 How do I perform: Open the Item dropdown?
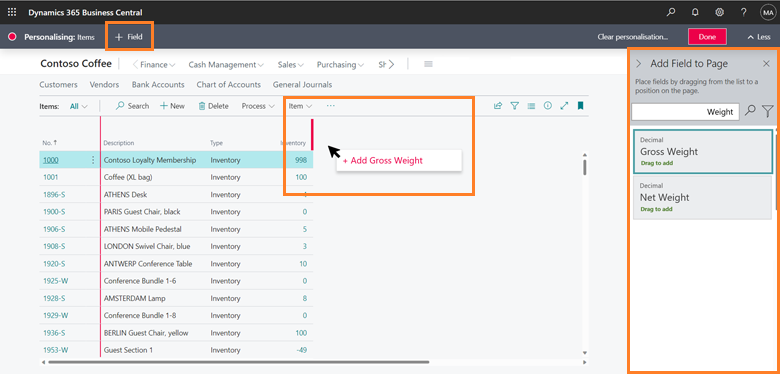[300, 106]
